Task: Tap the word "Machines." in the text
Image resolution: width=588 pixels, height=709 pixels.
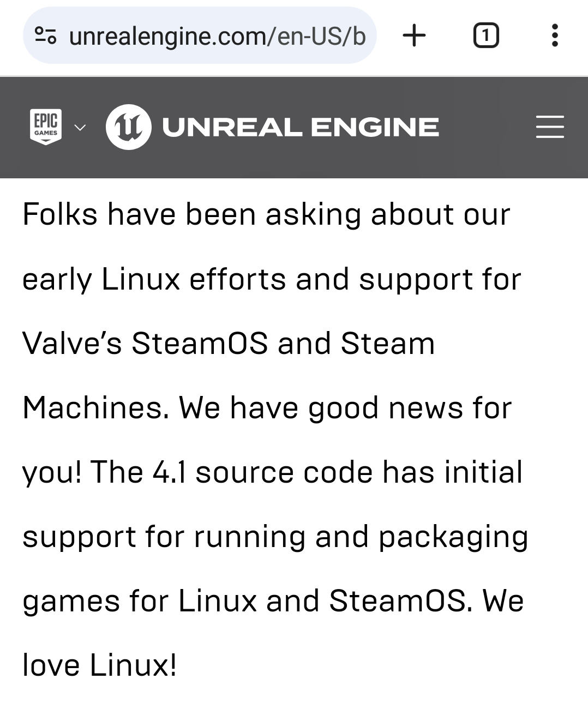Action: pyautogui.click(x=96, y=408)
